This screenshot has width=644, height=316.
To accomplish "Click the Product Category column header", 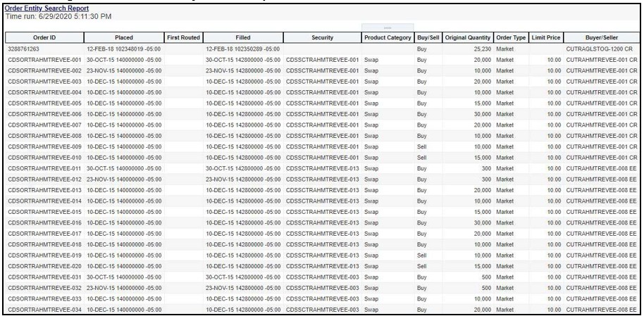I will click(388, 38).
